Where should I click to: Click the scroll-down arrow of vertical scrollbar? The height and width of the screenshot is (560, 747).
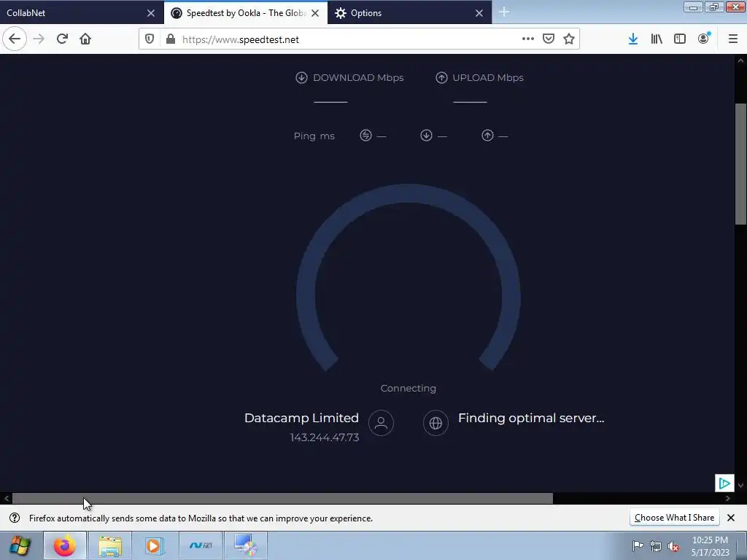coord(741,486)
